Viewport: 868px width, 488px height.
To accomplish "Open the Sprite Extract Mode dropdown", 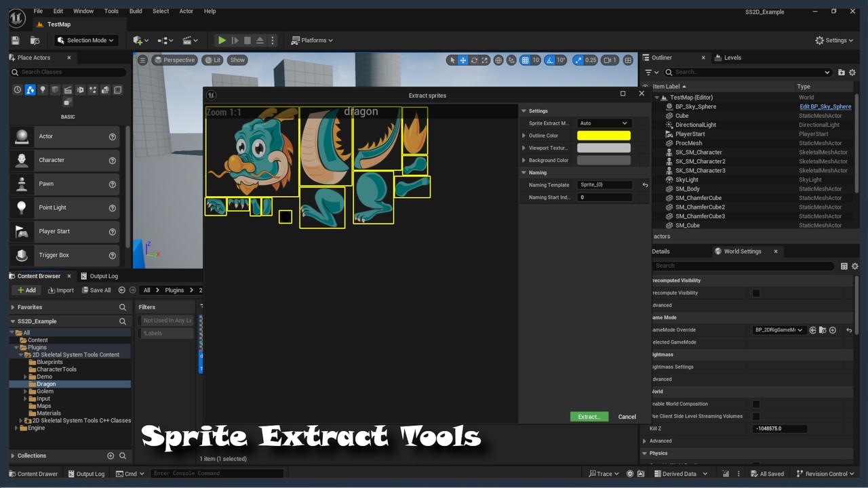I will click(604, 123).
